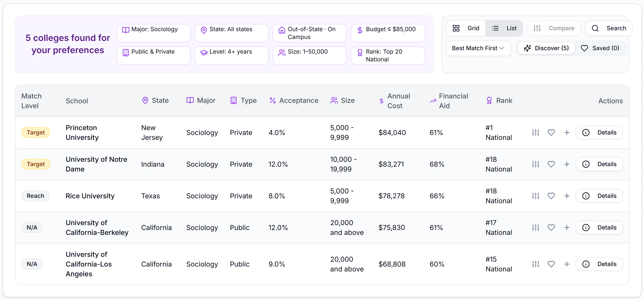Click plus icon in California-Los Angeles row
This screenshot has width=644, height=300.
tap(567, 264)
